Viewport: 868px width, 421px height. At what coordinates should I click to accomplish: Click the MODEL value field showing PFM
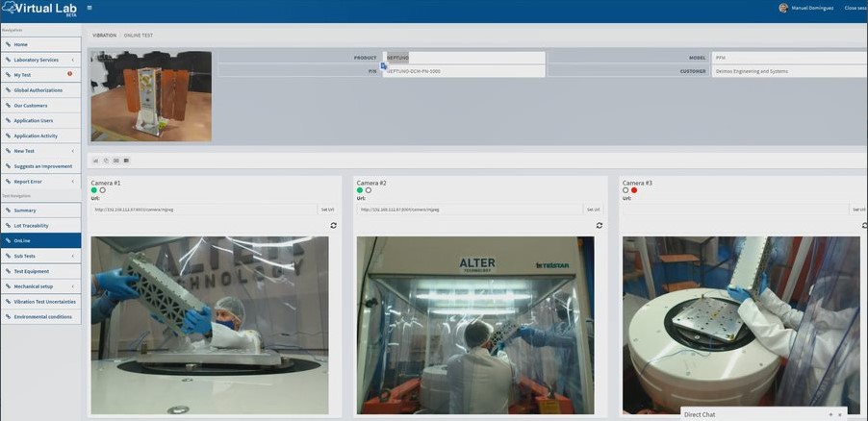[x=789, y=58]
